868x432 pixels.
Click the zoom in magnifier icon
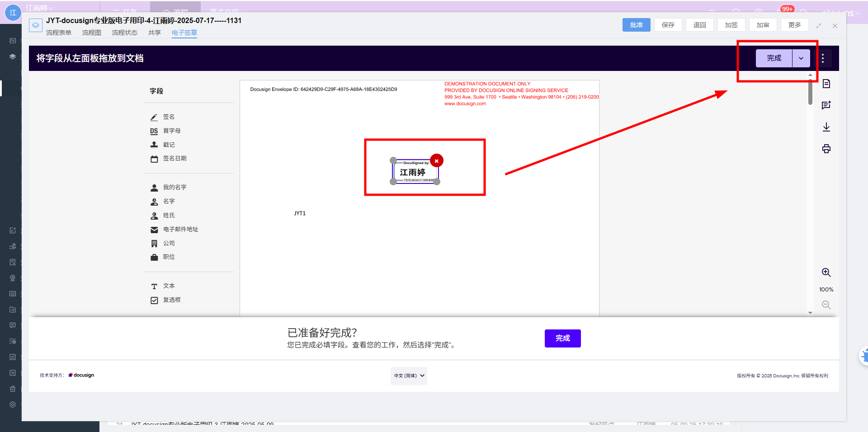point(826,272)
